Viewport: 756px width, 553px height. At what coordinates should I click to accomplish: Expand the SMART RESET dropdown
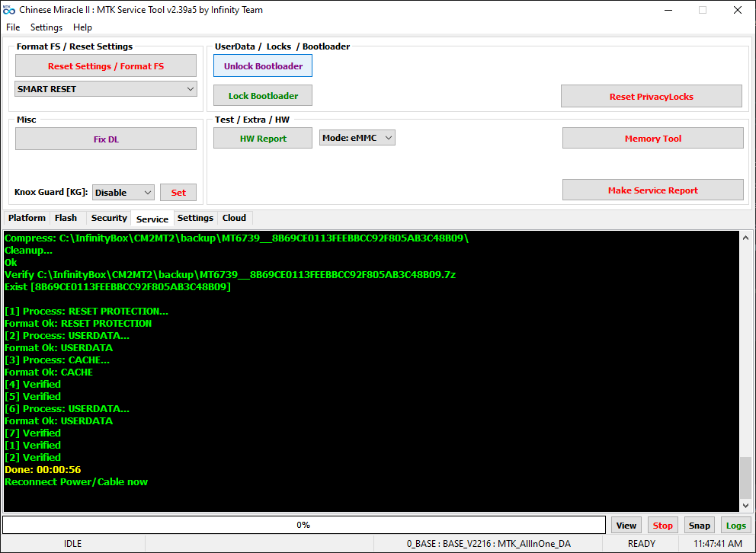[106, 89]
